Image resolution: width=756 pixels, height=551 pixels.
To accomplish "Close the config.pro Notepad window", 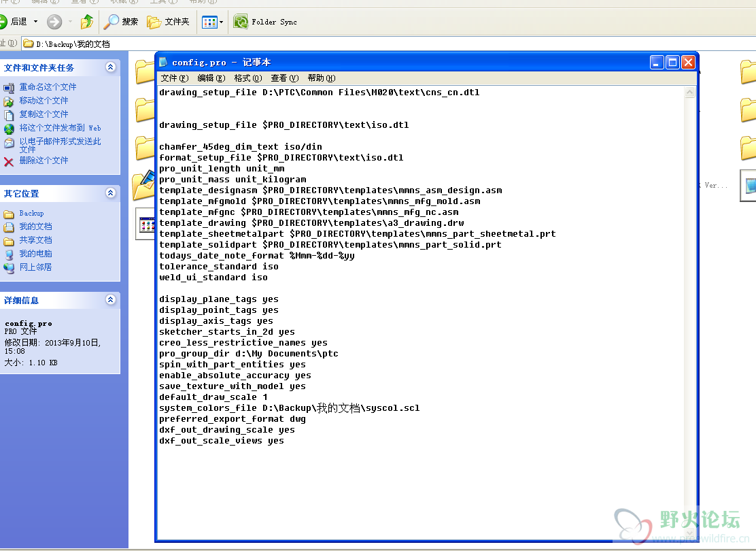I will click(689, 62).
